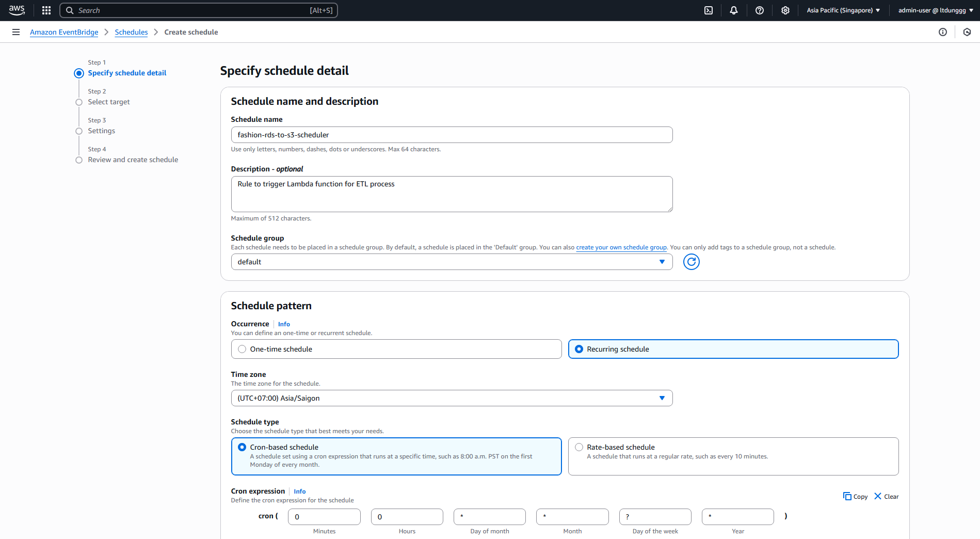Open the Asia Pacific (Singapore) region selector
The height and width of the screenshot is (539, 980).
[843, 10]
